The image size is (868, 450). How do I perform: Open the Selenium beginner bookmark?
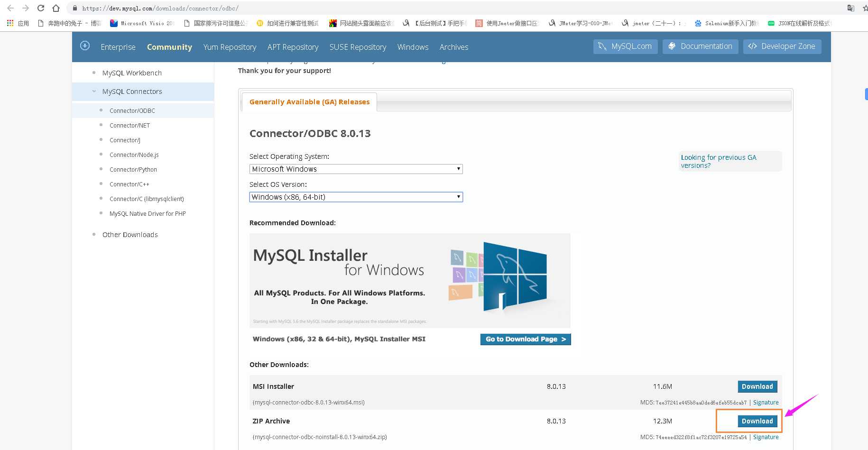(727, 23)
